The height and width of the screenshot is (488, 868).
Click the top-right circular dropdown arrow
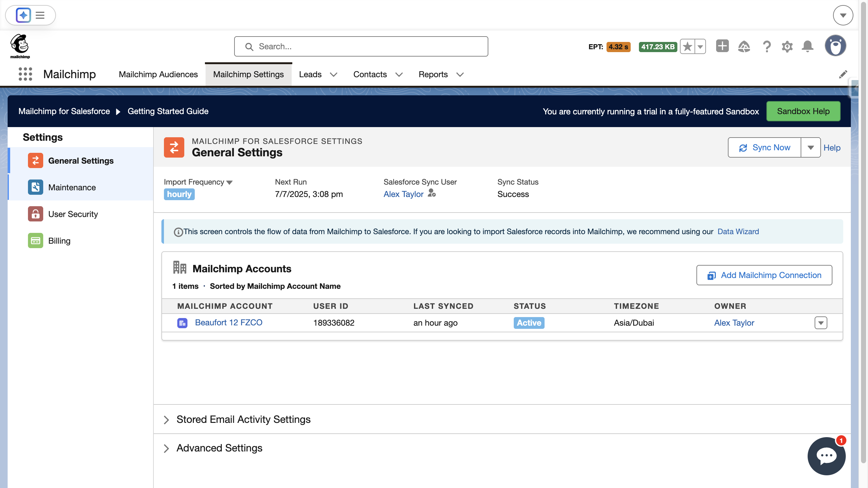coord(843,15)
